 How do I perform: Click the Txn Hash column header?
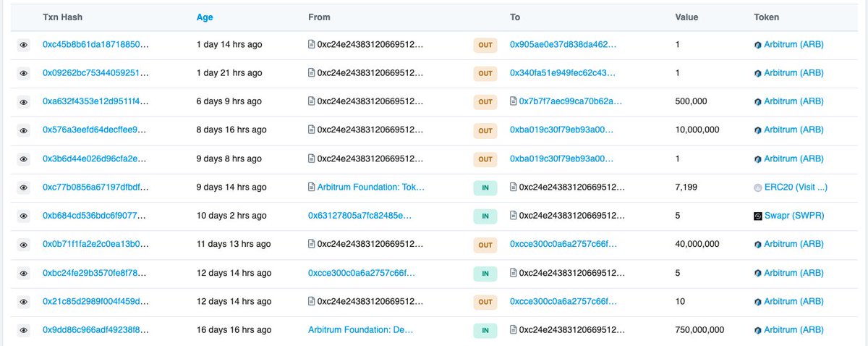[x=63, y=17]
